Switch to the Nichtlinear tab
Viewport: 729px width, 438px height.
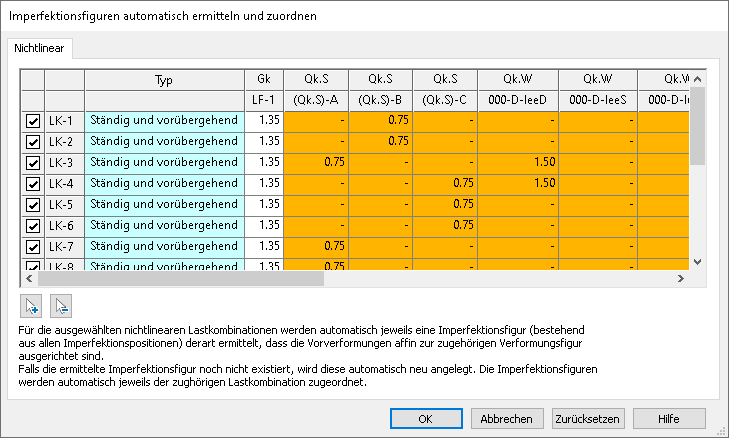tap(40, 48)
